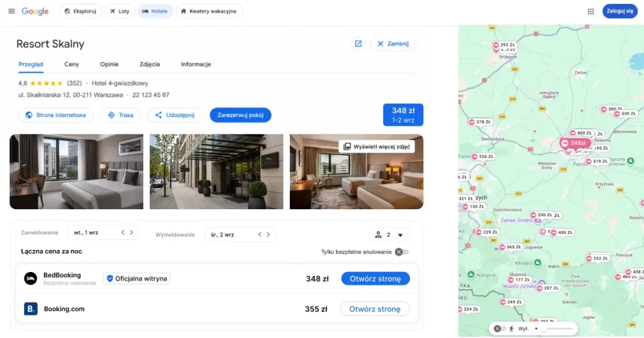Open Kwatery wakacyjne section
The width and height of the screenshot is (644, 338).
pos(209,11)
